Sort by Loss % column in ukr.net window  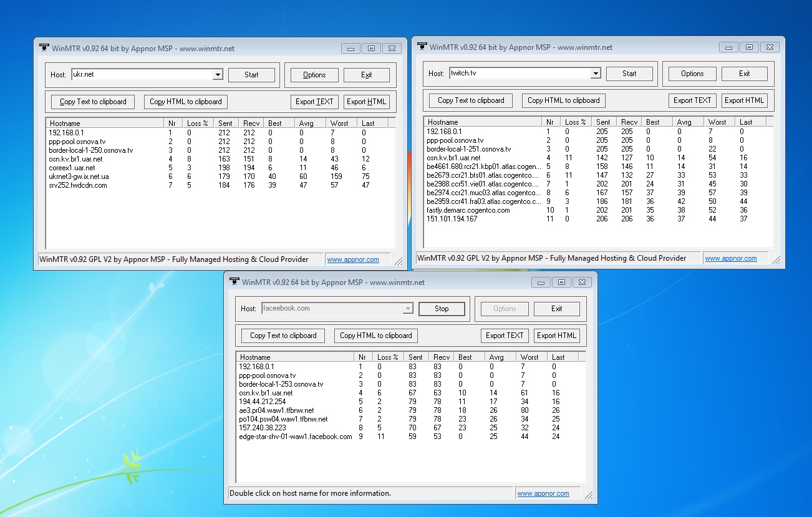click(x=198, y=123)
